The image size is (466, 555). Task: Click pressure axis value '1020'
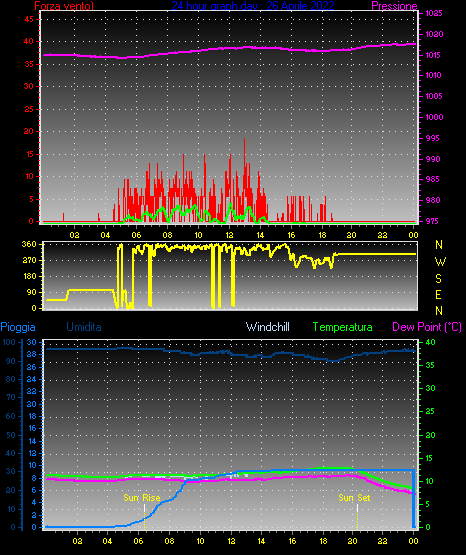pyautogui.click(x=434, y=34)
